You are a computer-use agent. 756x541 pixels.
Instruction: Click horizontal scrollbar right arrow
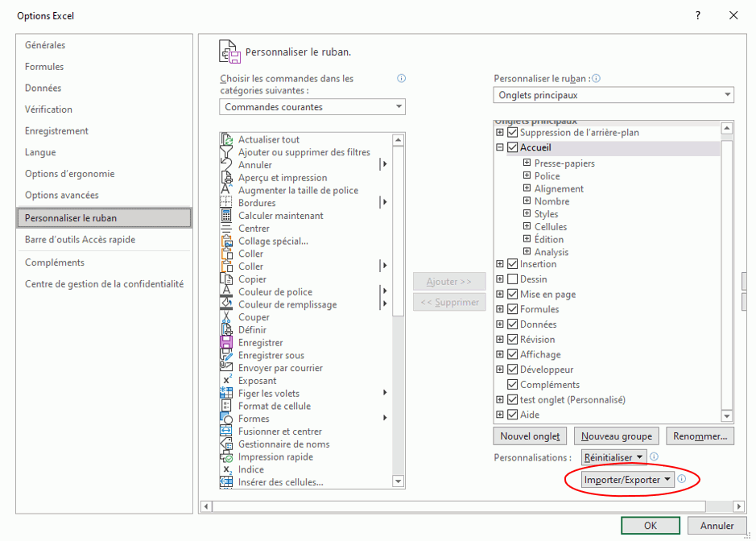tap(738, 506)
